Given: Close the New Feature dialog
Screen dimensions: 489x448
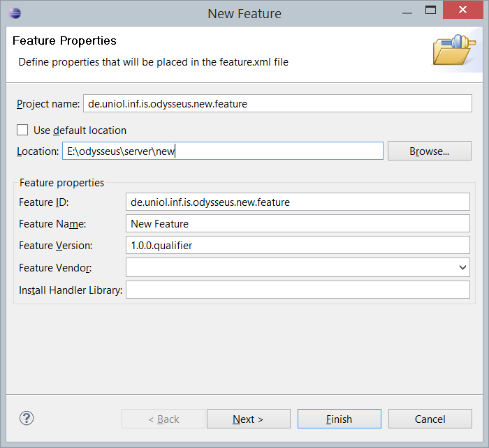Looking at the screenshot, I should point(462,10).
